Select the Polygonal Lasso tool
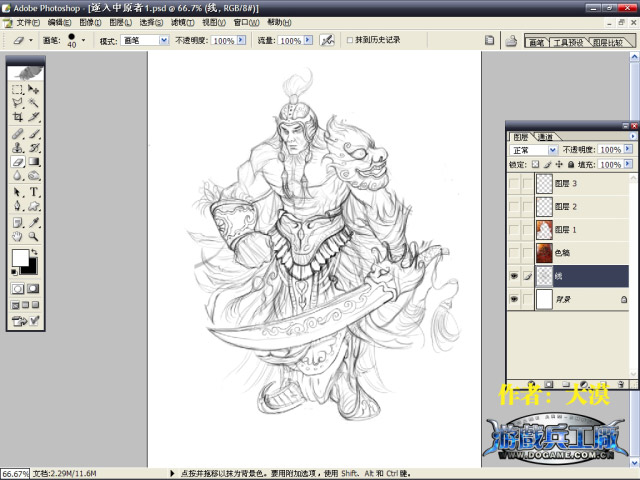The height and width of the screenshot is (480, 640). click(x=17, y=103)
